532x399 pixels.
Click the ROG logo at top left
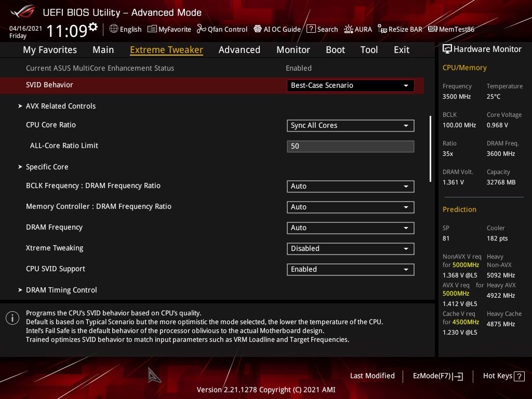[x=22, y=12]
